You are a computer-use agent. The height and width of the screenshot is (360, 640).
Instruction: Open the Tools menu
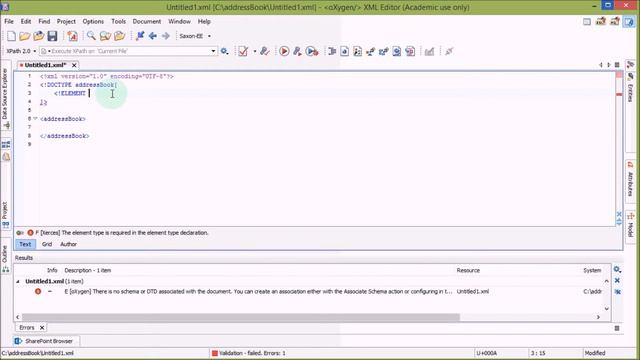118,21
